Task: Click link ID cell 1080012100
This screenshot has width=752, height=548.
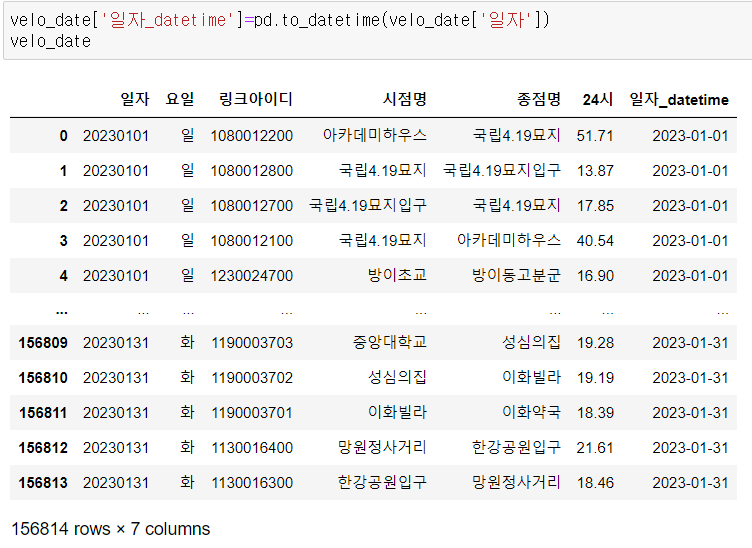Action: pyautogui.click(x=252, y=241)
